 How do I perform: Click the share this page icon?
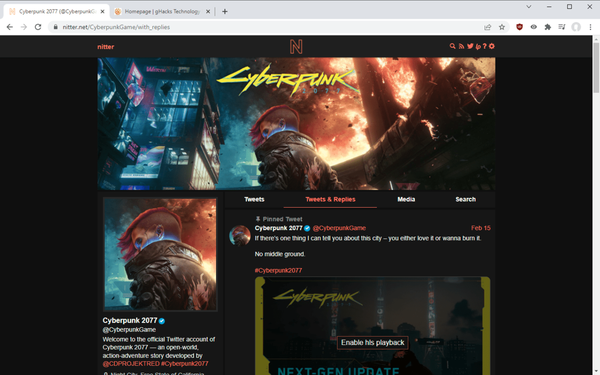(488, 27)
